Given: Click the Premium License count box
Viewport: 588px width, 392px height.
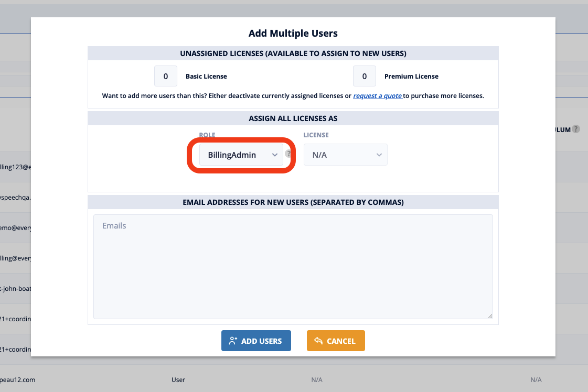Looking at the screenshot, I should [365, 76].
